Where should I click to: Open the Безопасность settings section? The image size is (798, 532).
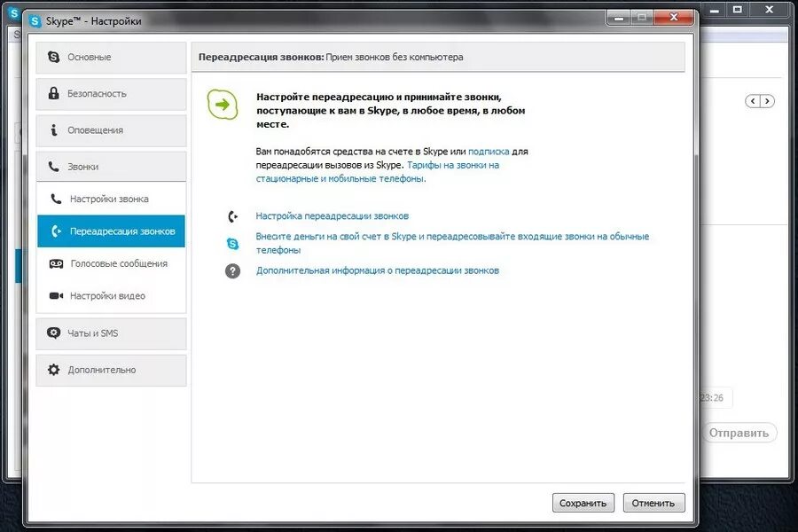pos(111,94)
